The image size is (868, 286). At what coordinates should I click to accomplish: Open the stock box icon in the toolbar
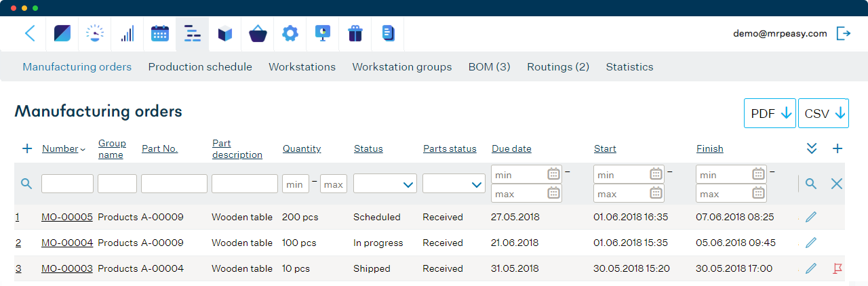225,34
